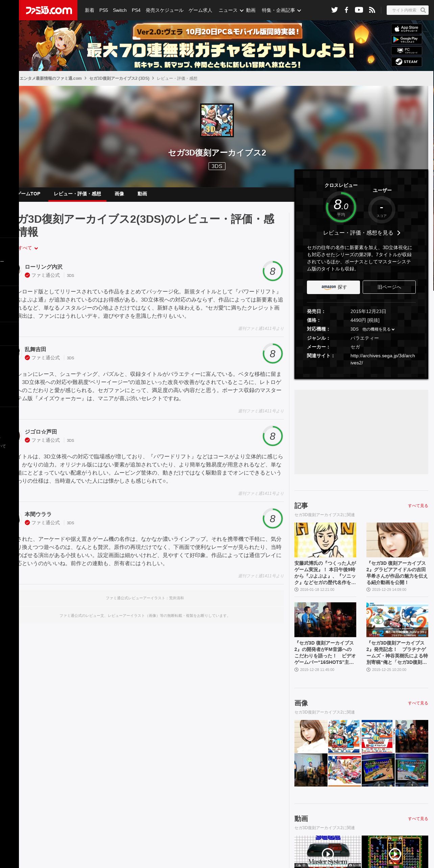Expand the すべて filter dropdown

click(28, 248)
